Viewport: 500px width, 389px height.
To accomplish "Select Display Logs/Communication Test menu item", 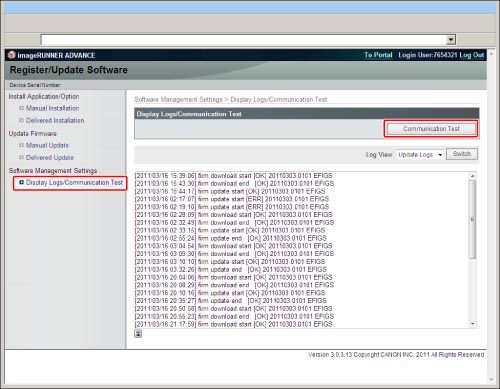I will (x=74, y=182).
